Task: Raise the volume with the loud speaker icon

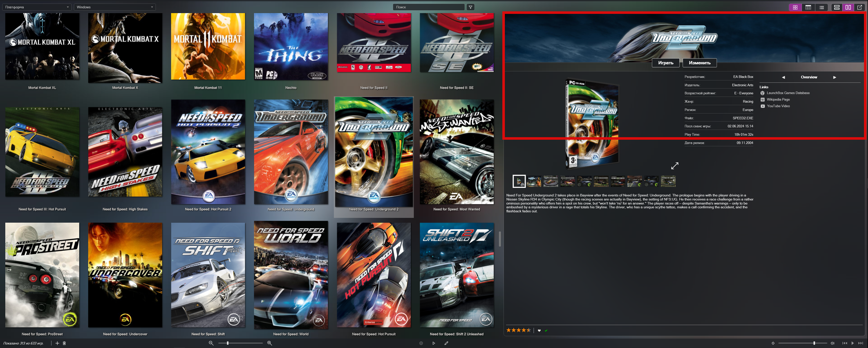Action: (x=832, y=343)
